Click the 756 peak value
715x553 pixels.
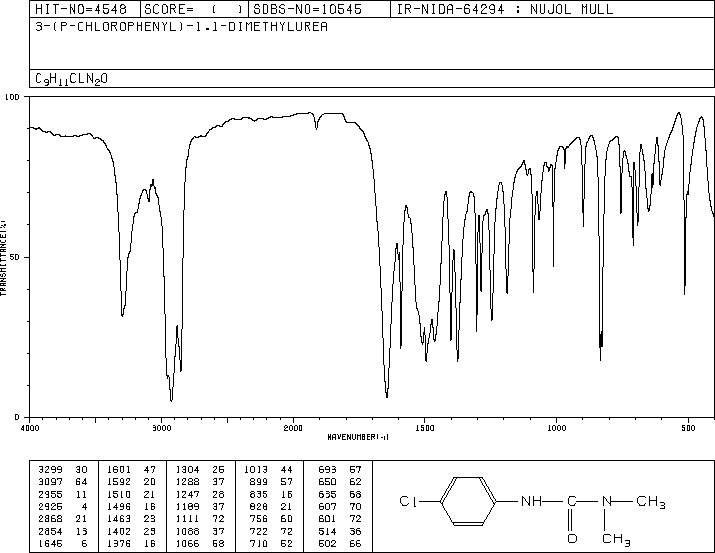(259, 519)
